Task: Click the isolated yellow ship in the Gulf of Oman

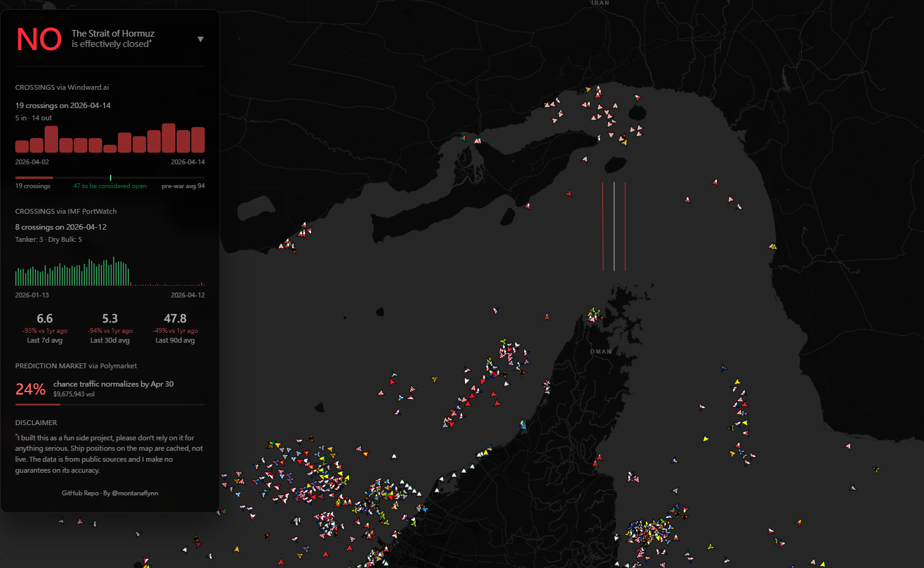Action: click(x=706, y=439)
